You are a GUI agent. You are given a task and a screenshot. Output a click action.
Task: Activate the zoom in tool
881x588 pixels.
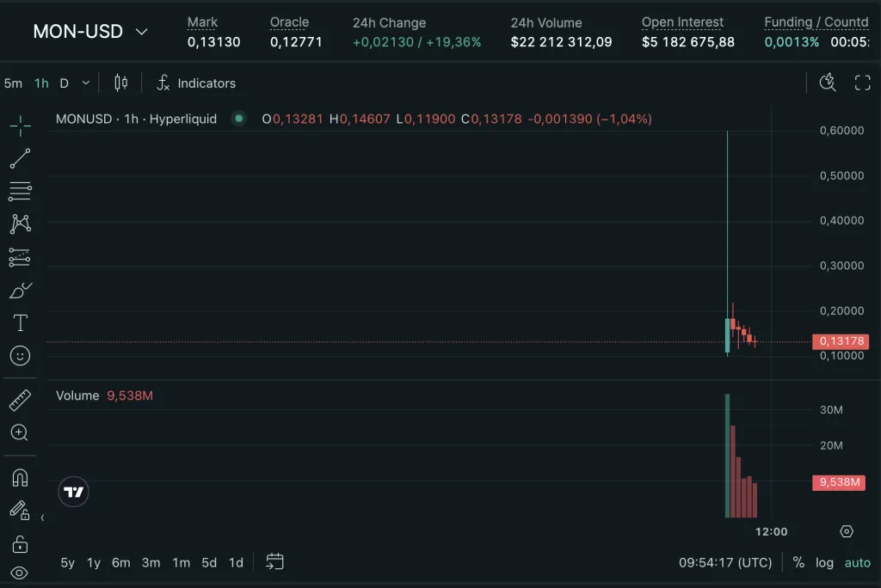[20, 432]
